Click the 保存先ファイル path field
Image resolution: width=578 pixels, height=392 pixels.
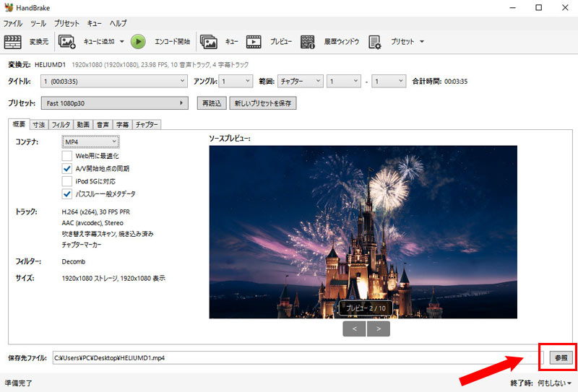tap(295, 358)
